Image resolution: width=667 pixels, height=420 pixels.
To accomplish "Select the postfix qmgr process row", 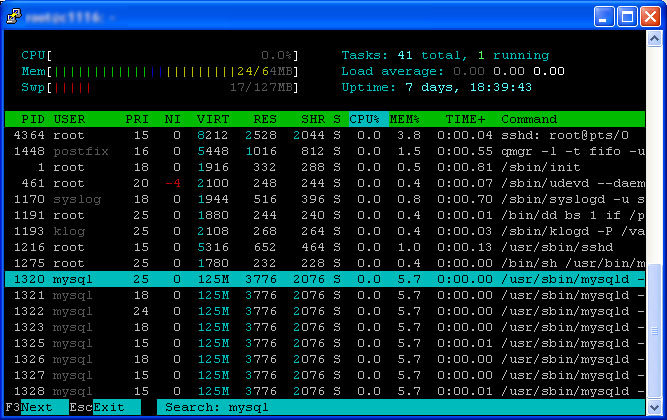I will 325,151.
